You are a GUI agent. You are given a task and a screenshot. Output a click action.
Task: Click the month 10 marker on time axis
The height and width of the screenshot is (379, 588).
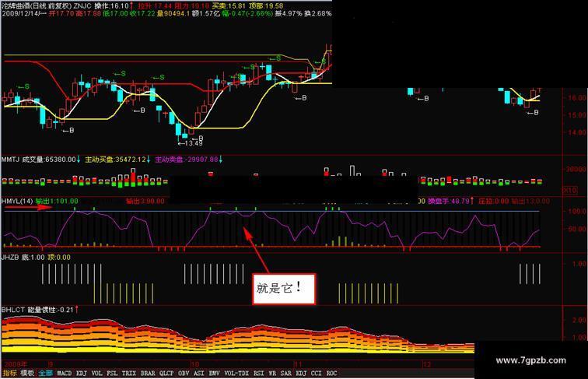point(194,364)
